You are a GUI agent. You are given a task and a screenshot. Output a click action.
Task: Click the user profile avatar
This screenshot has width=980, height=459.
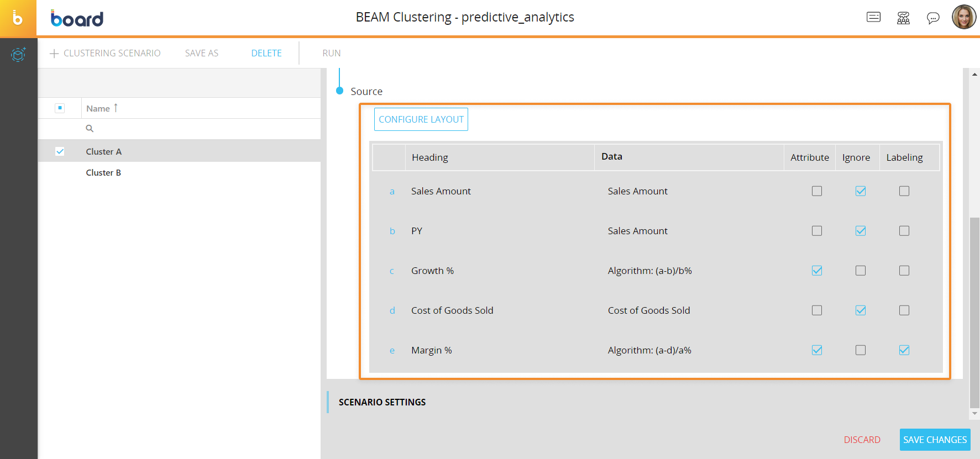[x=963, y=17]
